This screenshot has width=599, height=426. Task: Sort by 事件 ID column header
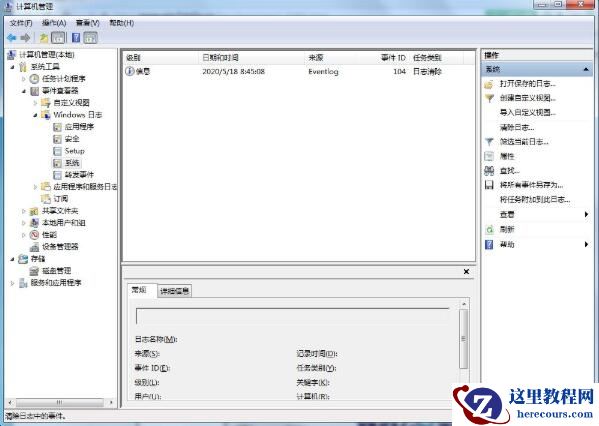tap(383, 58)
